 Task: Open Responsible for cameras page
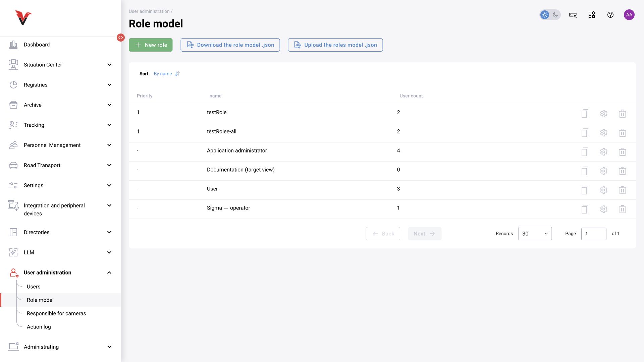coord(56,313)
